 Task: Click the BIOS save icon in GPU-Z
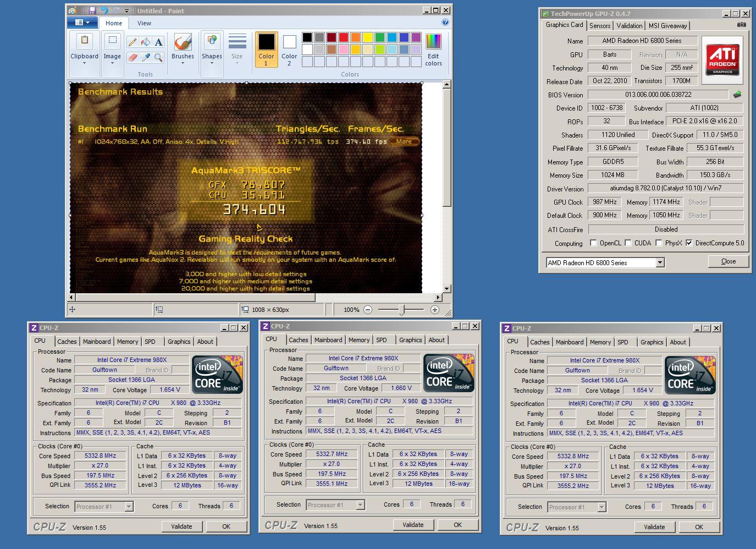point(738,95)
